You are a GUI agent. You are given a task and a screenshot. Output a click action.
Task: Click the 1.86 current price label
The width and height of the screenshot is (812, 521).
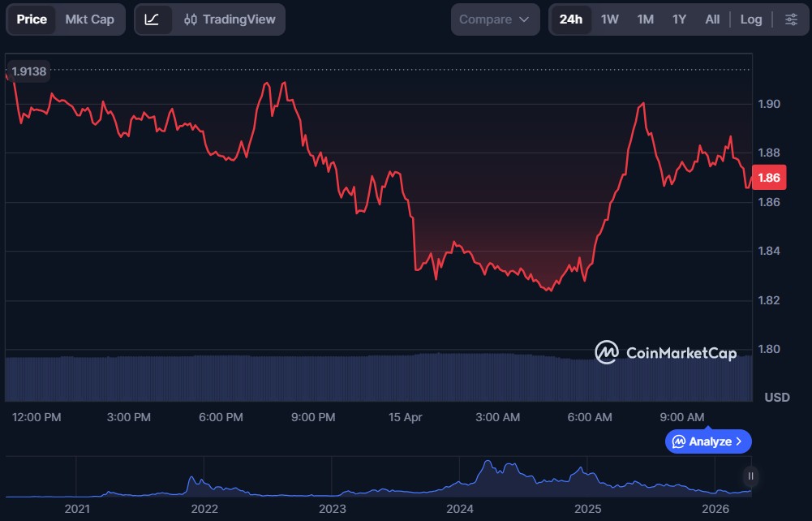click(768, 178)
